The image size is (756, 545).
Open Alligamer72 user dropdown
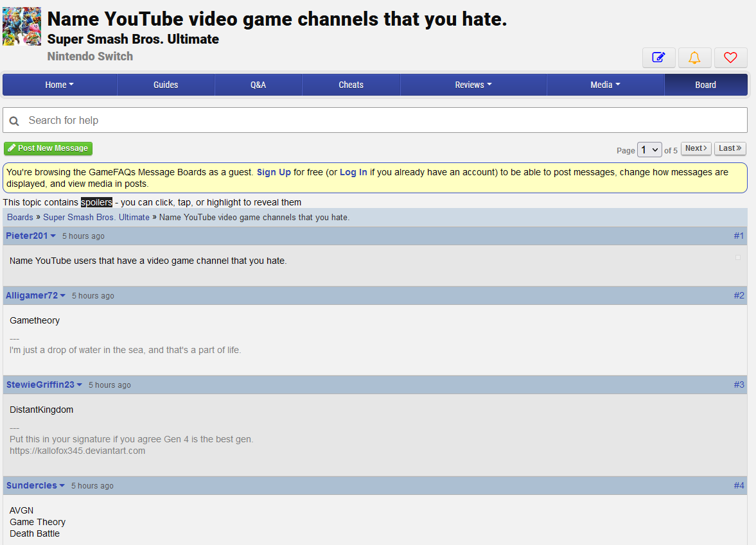coord(36,295)
